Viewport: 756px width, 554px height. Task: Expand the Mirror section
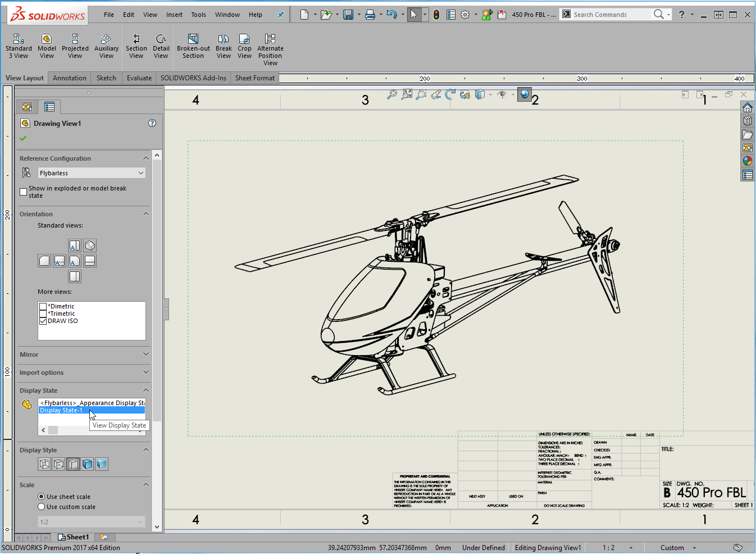[145, 355]
